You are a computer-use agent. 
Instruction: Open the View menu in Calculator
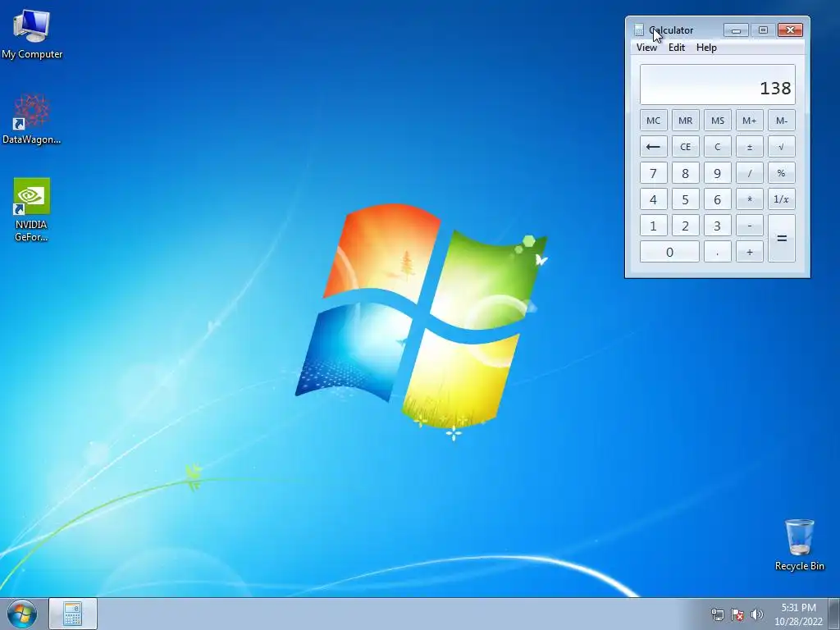(646, 47)
